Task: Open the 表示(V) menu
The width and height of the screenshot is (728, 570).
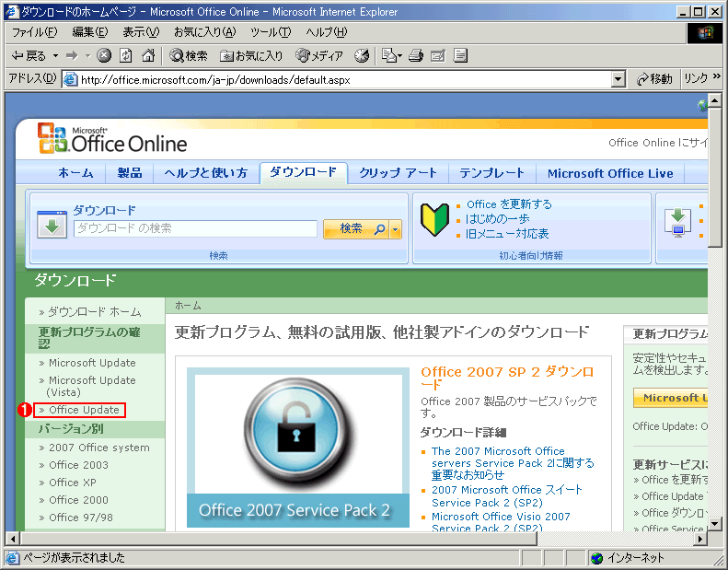Action: pos(141,32)
